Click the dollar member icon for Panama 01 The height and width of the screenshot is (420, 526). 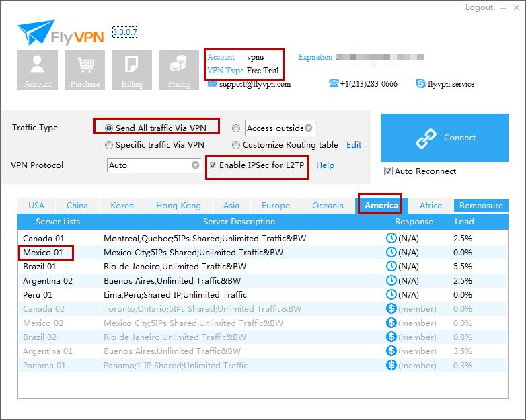[x=391, y=365]
